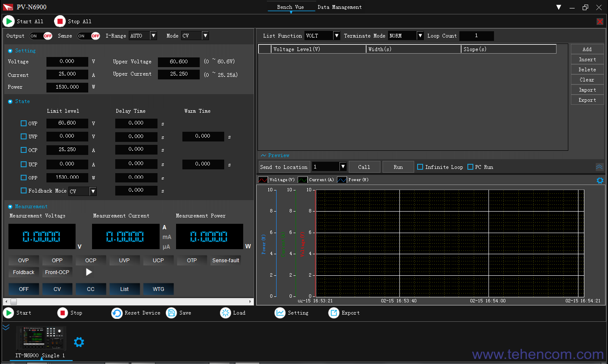Image resolution: width=608 pixels, height=364 pixels.
Task: Click the PV-N6900 app logo icon
Action: point(8,7)
